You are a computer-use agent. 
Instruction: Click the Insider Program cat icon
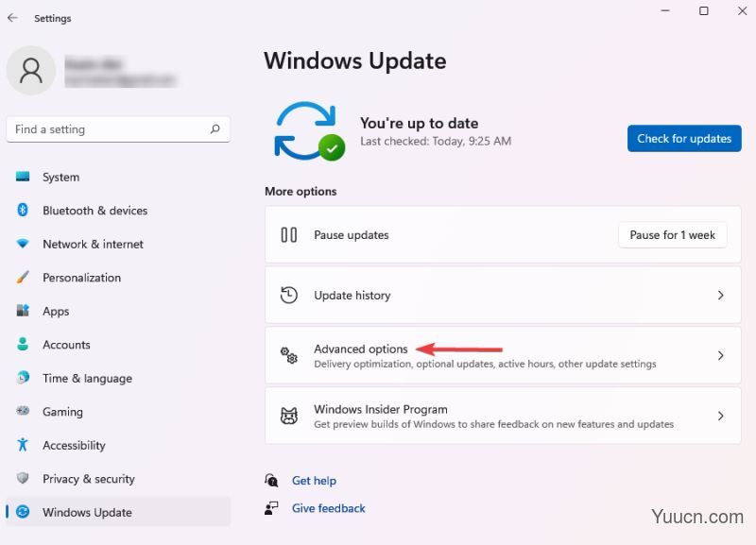coord(289,416)
